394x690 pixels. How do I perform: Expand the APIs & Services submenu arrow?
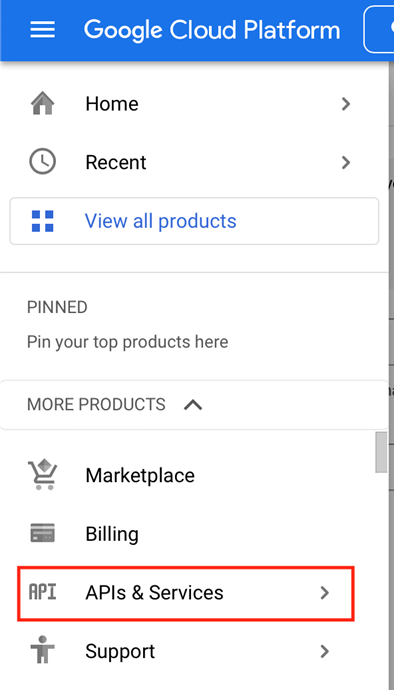point(324,592)
